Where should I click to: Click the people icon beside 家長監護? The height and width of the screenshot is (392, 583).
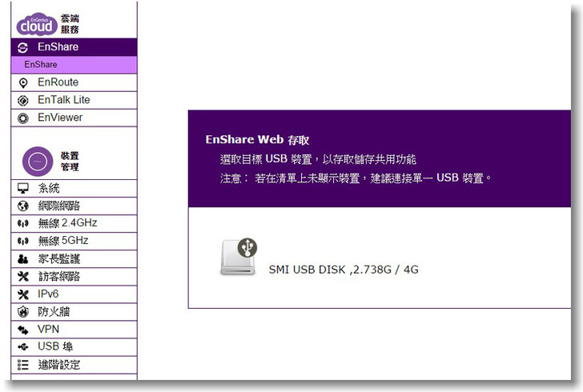23,258
